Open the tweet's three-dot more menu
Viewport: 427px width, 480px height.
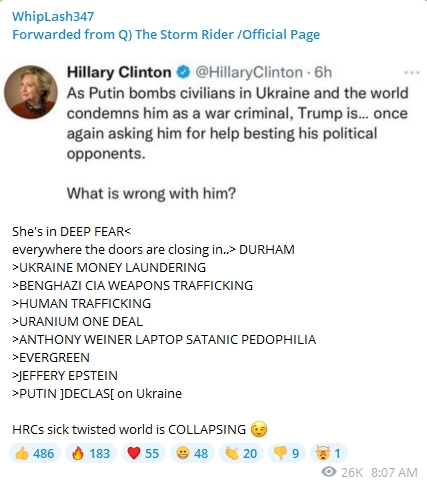click(x=412, y=72)
